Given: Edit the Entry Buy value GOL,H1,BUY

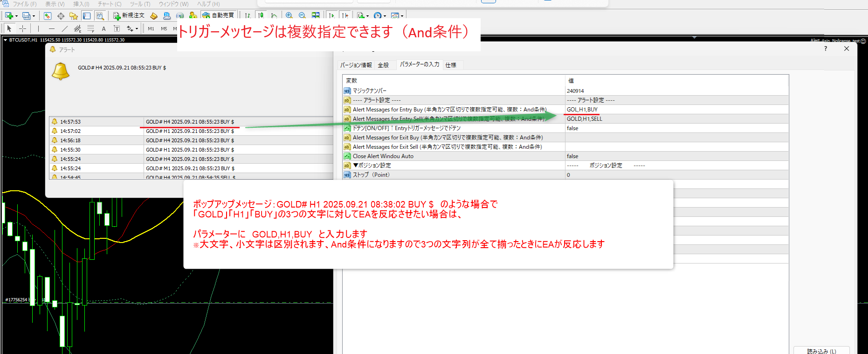Looking at the screenshot, I should point(677,110).
